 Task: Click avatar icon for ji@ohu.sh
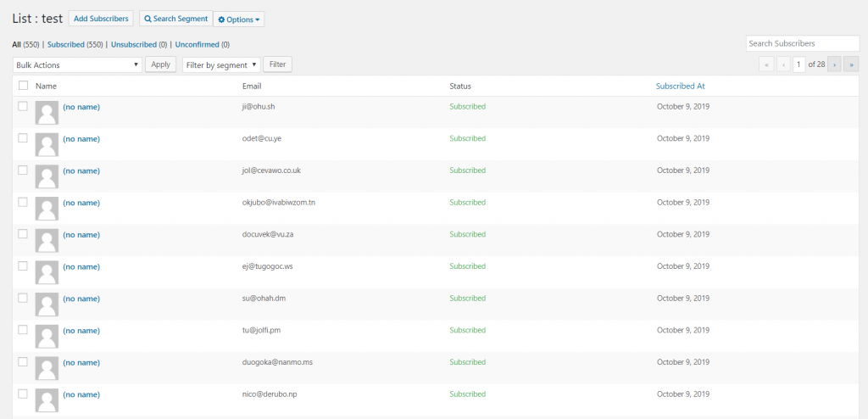coord(47,113)
